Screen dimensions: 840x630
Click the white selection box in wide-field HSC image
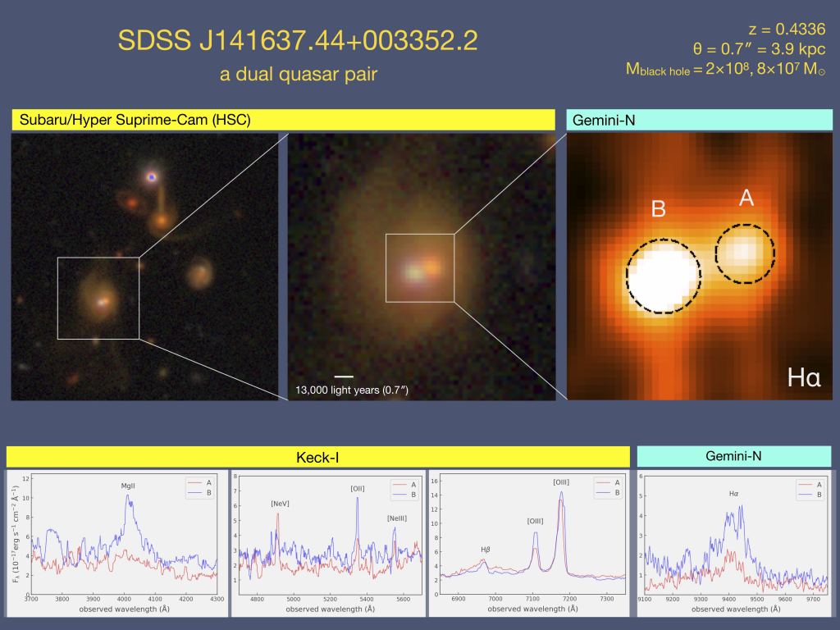tap(98, 298)
